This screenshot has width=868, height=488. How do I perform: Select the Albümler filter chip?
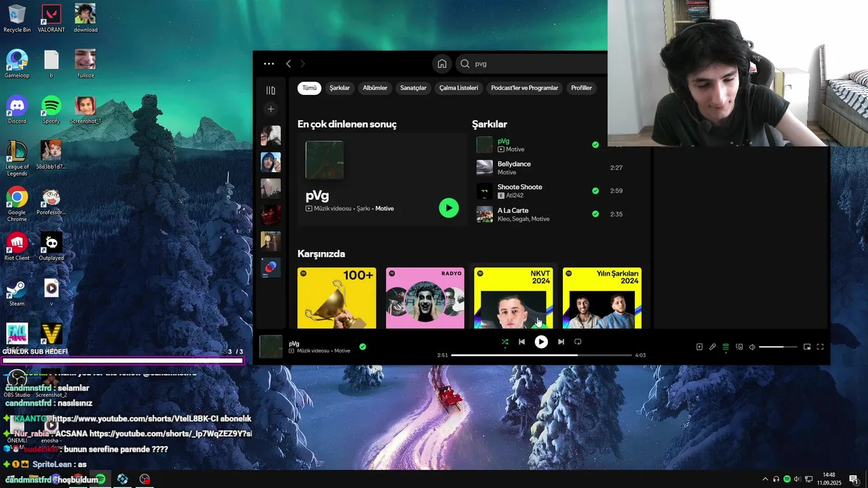[375, 88]
